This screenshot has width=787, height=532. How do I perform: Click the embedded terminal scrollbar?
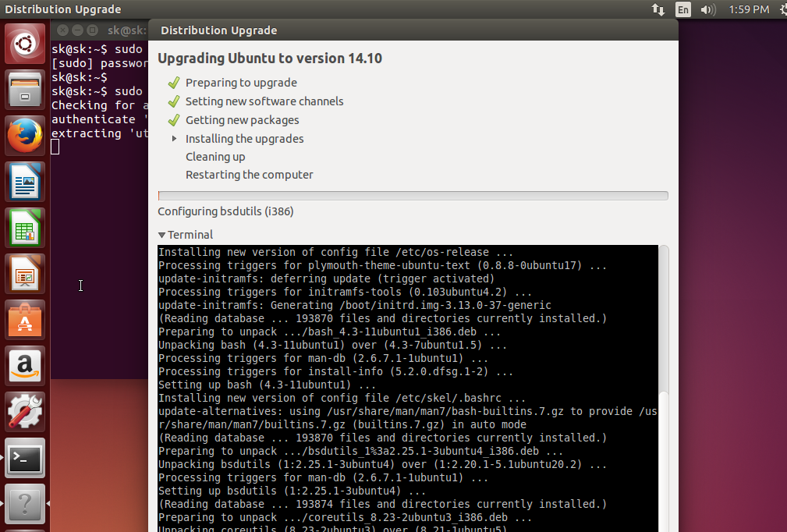(664, 388)
